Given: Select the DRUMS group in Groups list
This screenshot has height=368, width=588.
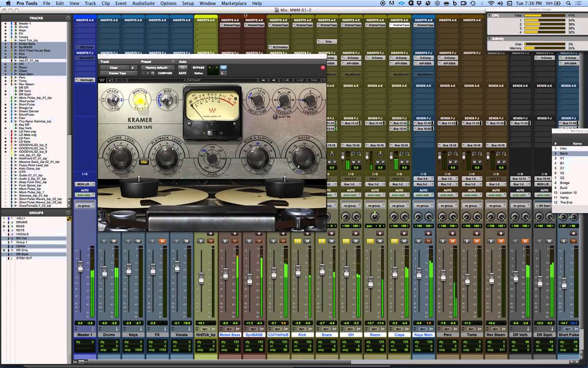Looking at the screenshot, I should point(22,222).
